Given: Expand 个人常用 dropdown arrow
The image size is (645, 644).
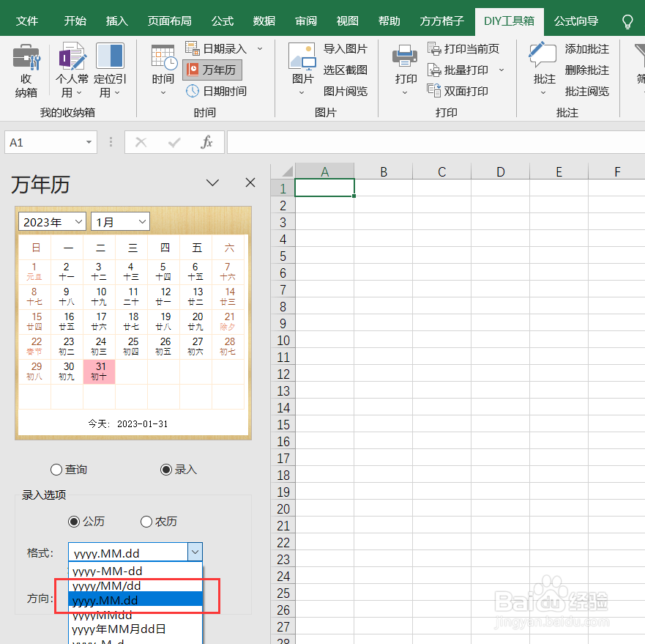Looking at the screenshot, I should click(79, 93).
